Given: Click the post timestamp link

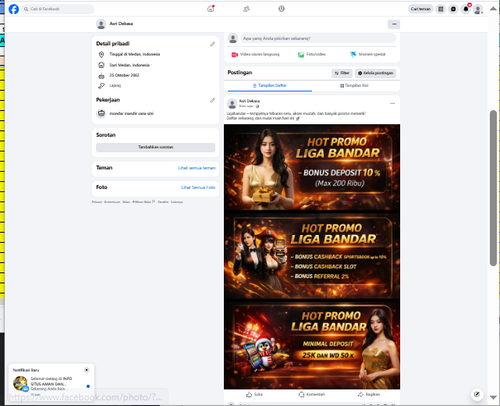Looking at the screenshot, I should pyautogui.click(x=246, y=106).
